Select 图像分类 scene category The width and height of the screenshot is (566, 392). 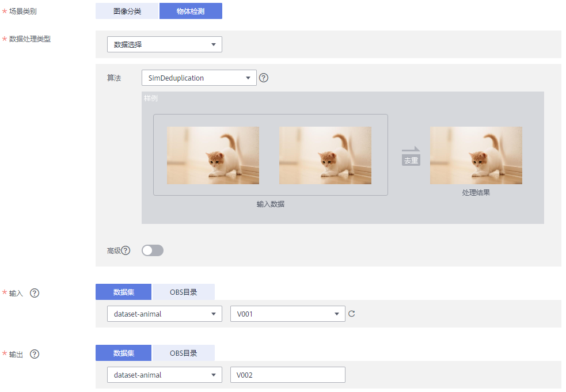point(127,11)
